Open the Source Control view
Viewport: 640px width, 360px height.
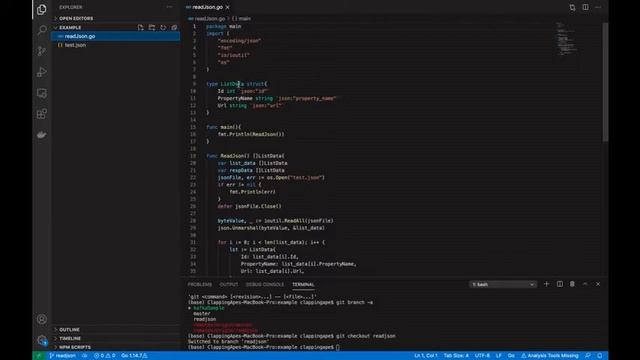pyautogui.click(x=42, y=51)
